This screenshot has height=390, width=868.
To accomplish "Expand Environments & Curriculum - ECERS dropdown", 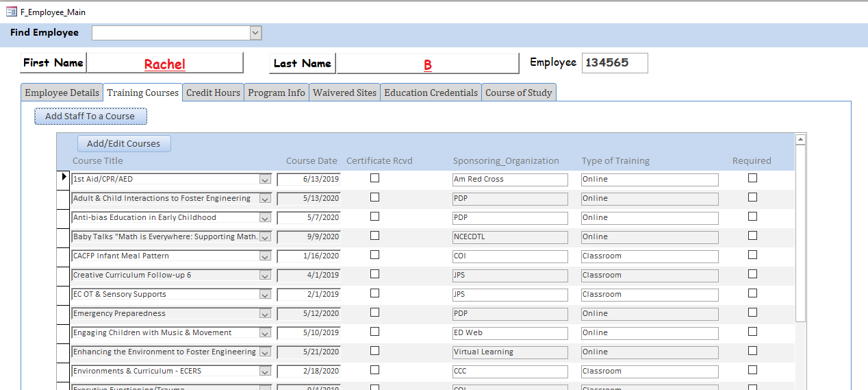I will [x=265, y=371].
